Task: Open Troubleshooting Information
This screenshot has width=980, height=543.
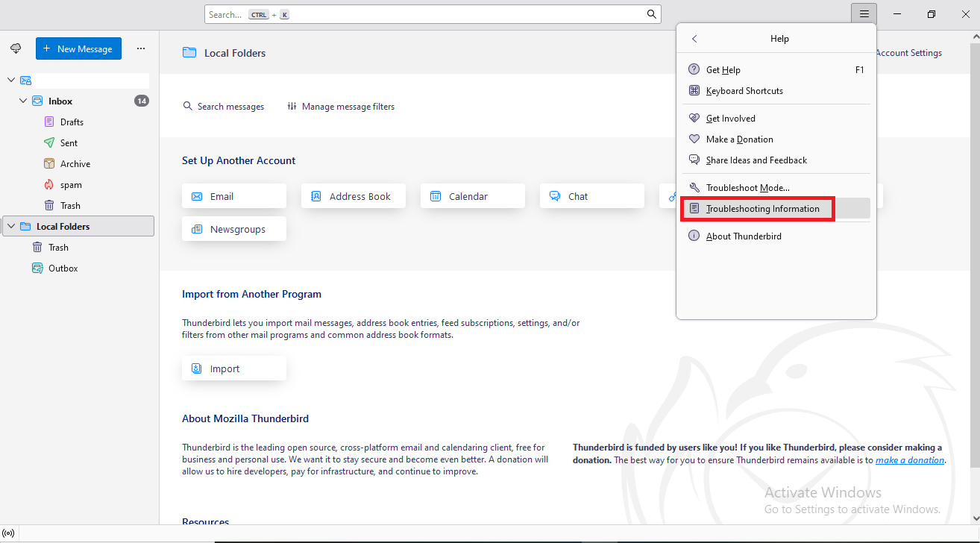Action: pos(776,209)
